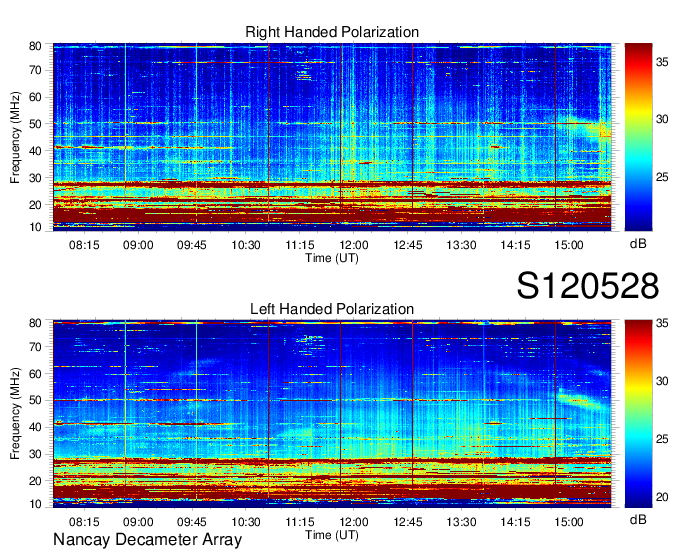
Task: Click the 12:00 tick in the top plot
Action: pos(354,245)
